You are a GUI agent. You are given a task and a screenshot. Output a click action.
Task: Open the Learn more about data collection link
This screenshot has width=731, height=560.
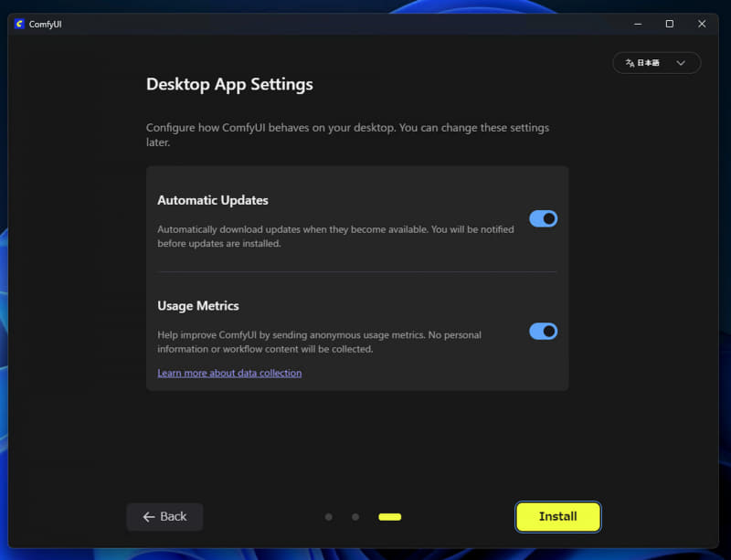(229, 373)
